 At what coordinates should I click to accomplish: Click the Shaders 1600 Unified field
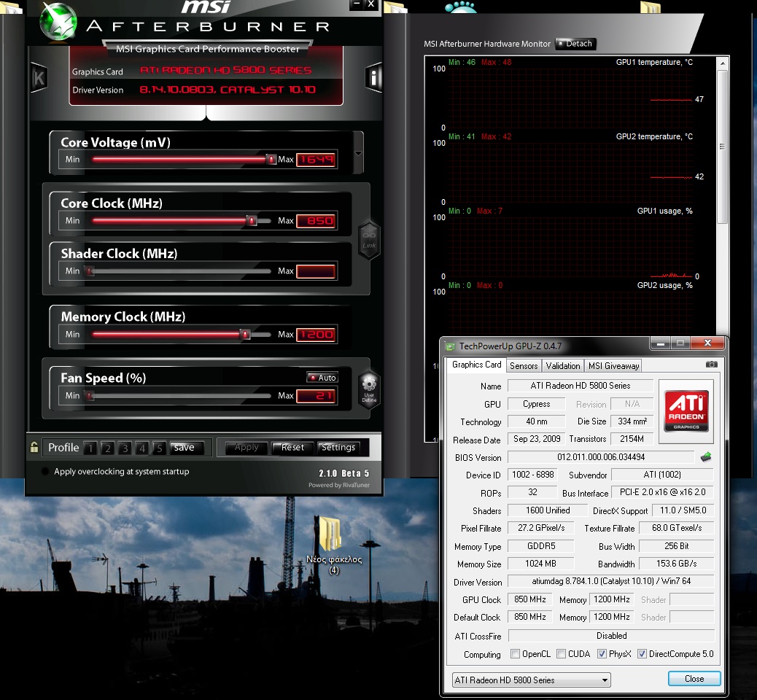coord(548,510)
